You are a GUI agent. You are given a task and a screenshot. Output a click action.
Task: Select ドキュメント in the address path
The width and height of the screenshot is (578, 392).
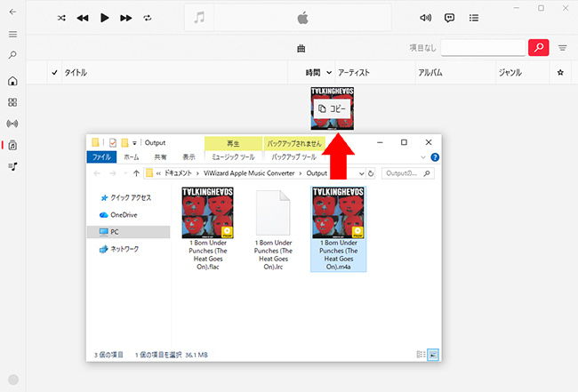(x=178, y=173)
